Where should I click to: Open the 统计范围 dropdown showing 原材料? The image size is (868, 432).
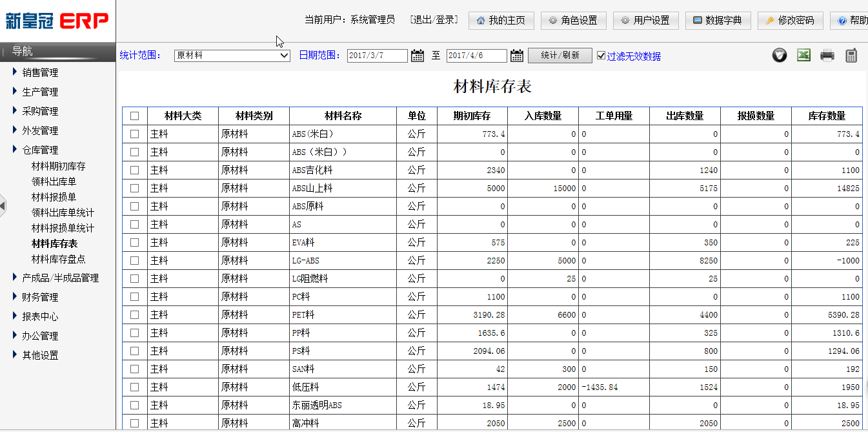point(232,56)
